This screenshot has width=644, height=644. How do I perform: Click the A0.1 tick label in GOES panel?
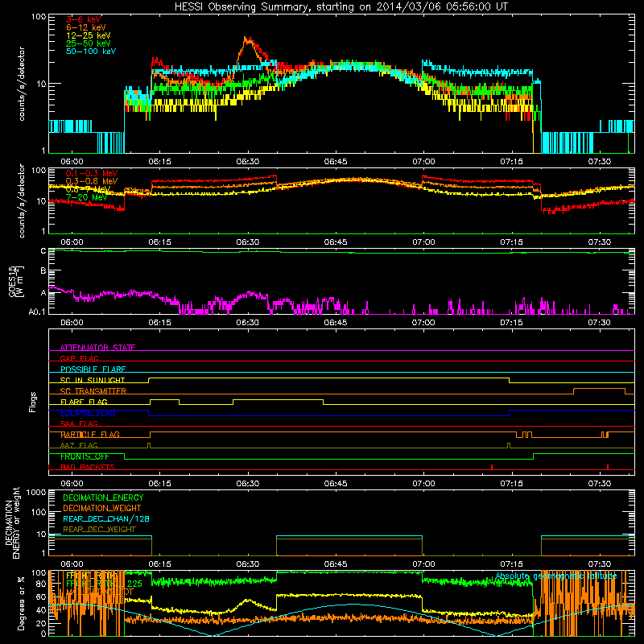coord(37,312)
